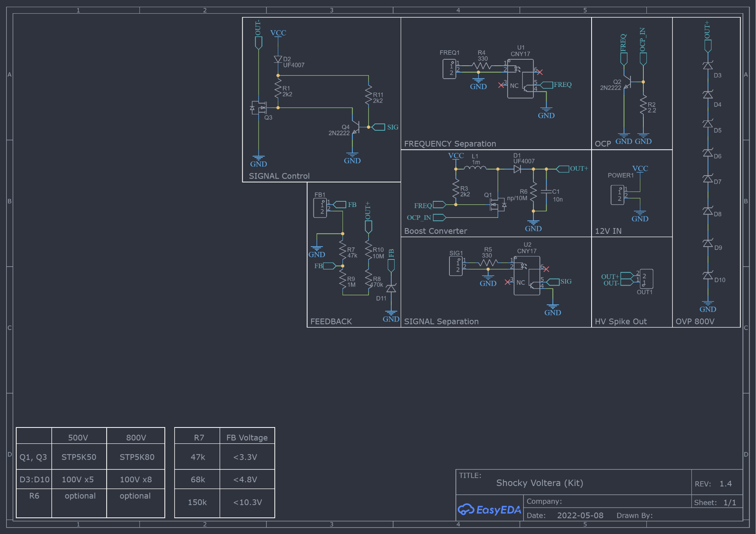Screen dimensions: 756x534
Task: Click the SIG net port in Signal Control
Action: coord(379,127)
